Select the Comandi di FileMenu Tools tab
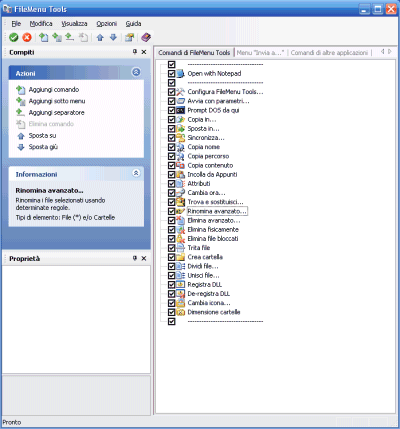400x429 pixels. click(x=194, y=53)
